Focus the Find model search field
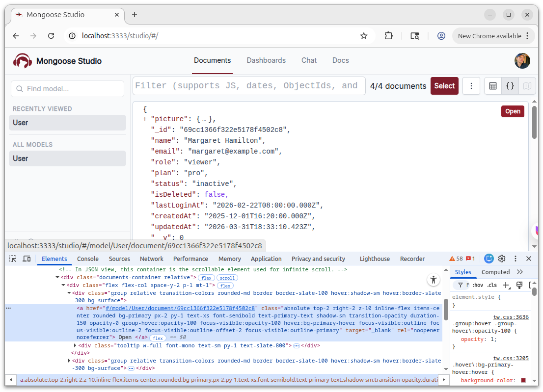 pyautogui.click(x=68, y=89)
